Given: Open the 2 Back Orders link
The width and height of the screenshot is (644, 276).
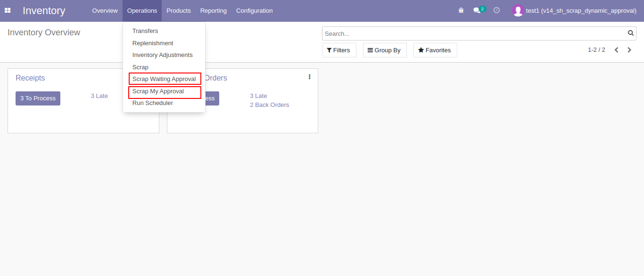Looking at the screenshot, I should [x=270, y=105].
